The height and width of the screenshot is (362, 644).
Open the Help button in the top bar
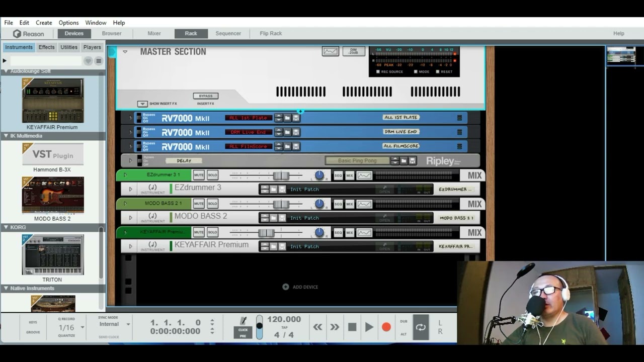pos(619,33)
